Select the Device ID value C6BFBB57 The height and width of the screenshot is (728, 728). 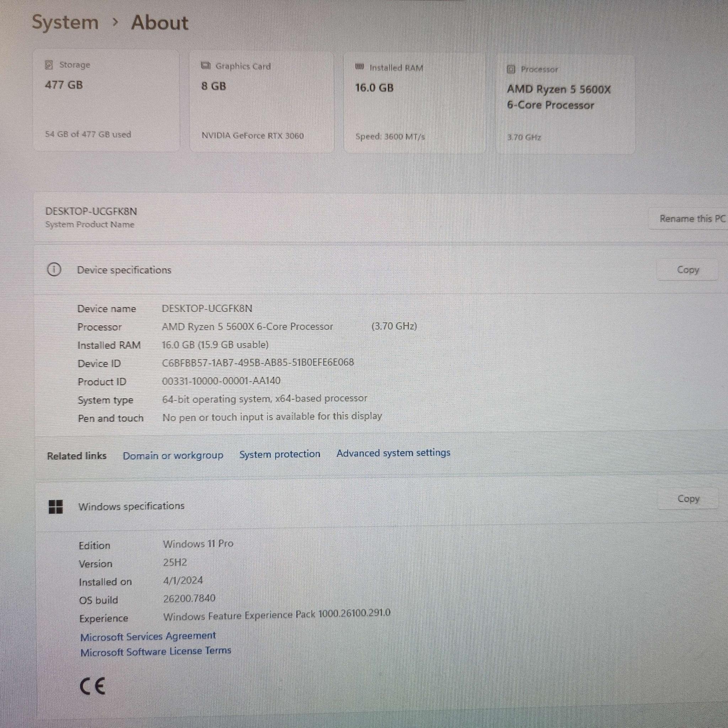click(258, 363)
